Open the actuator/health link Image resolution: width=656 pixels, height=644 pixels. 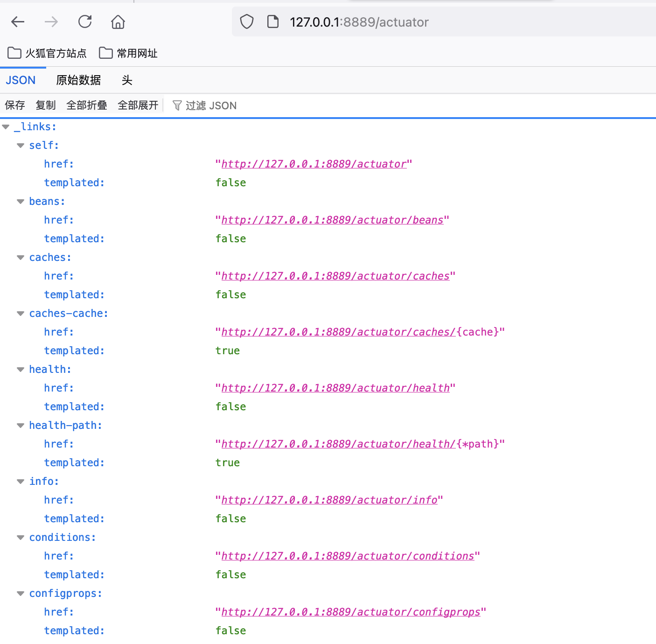point(335,388)
